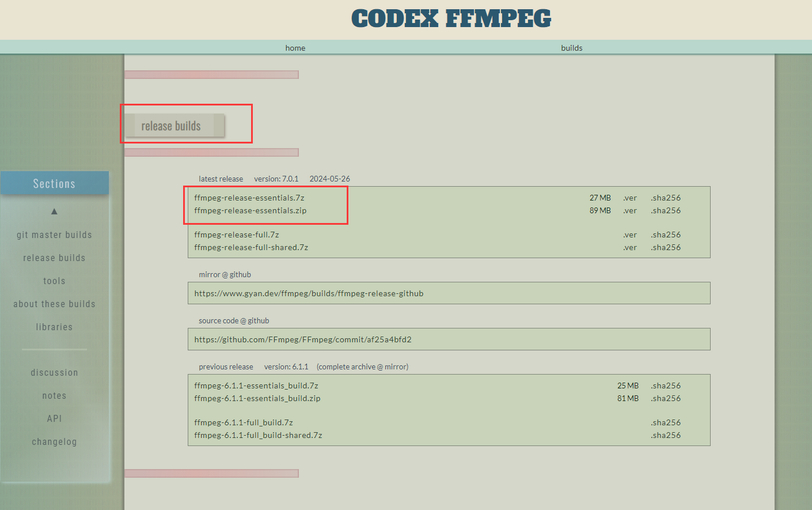Open .sha256 for 6.1.1-essentials_build.zip
This screenshot has height=510, width=812.
click(666, 398)
